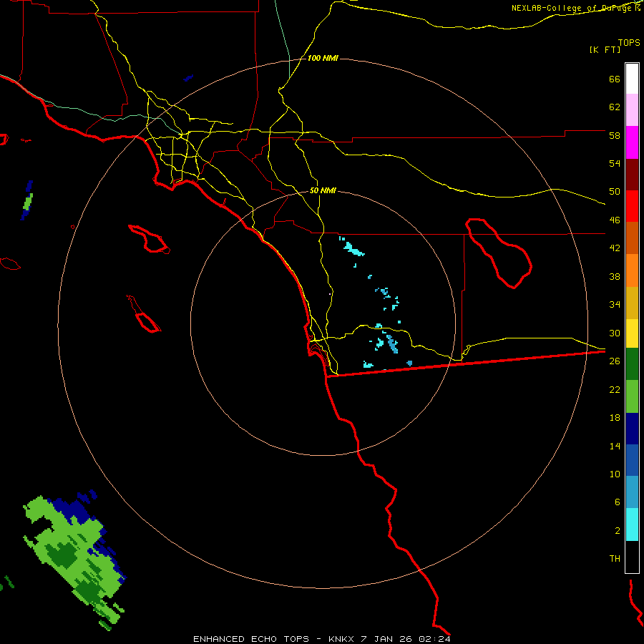This screenshot has width=644, height=644.
Task: Click the 100 NMI range ring label
Action: tap(323, 59)
